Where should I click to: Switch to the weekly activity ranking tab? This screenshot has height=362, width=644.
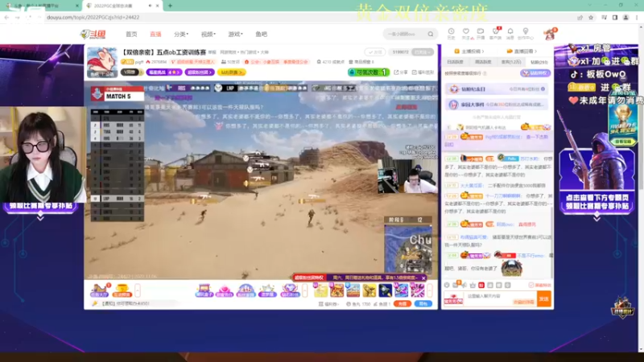(482, 62)
